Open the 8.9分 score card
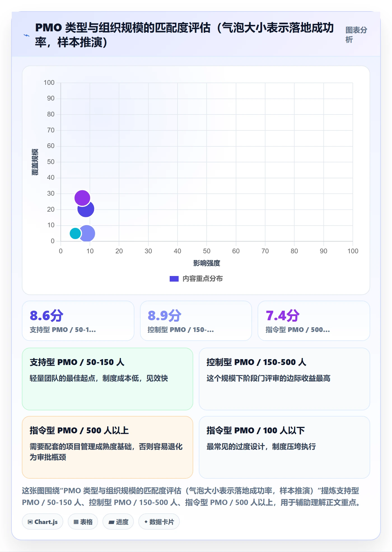 tap(196, 321)
